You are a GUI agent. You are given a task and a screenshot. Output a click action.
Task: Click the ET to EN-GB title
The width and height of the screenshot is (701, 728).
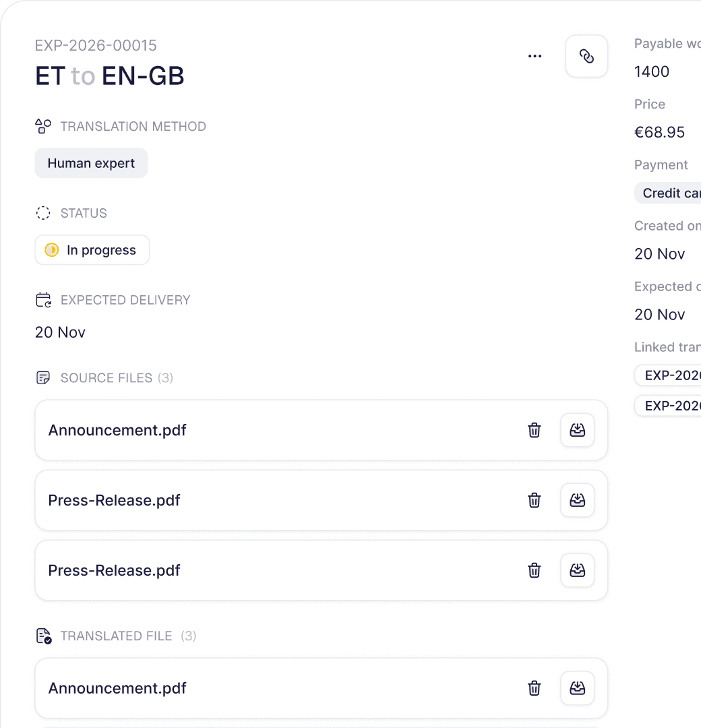[x=110, y=76]
